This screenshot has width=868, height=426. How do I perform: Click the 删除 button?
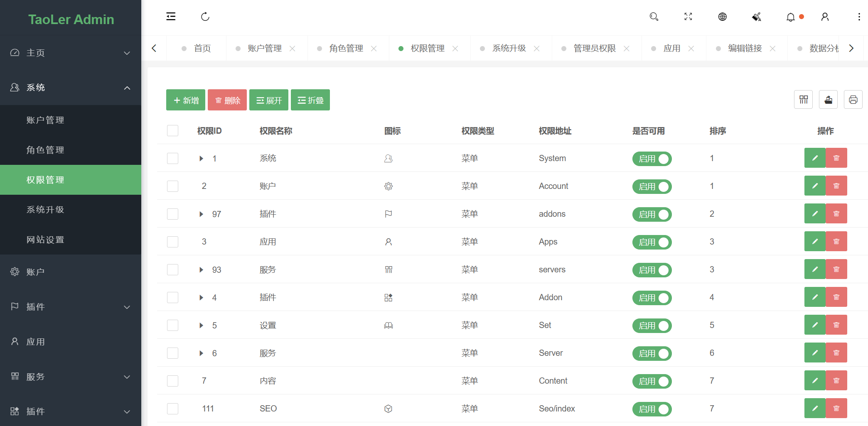227,100
